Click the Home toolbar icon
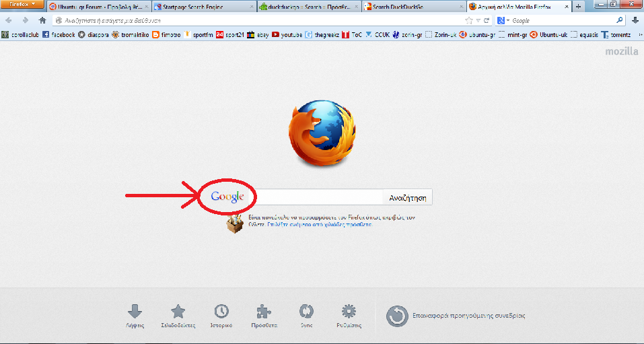644x344 pixels. click(x=42, y=20)
